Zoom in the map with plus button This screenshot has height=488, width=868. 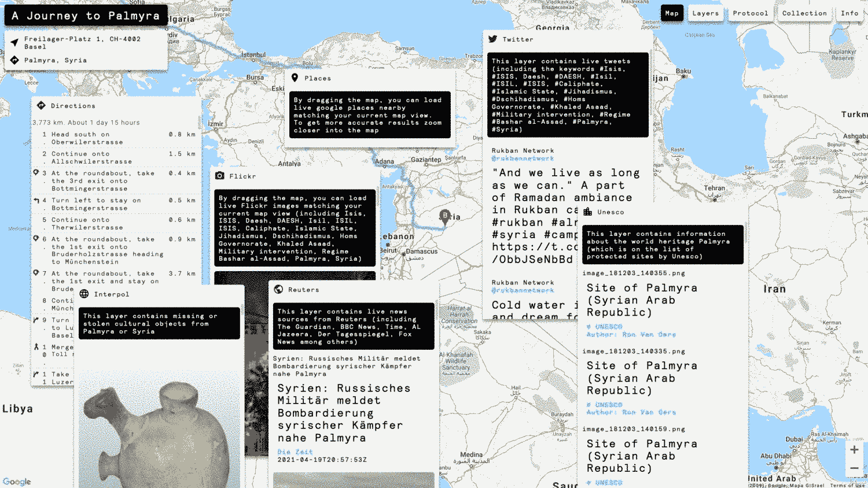tap(854, 450)
